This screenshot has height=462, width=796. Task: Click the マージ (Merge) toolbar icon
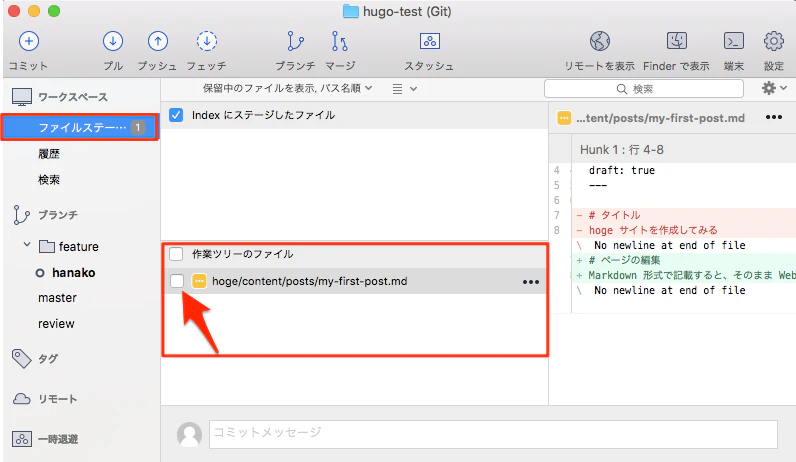click(x=340, y=41)
